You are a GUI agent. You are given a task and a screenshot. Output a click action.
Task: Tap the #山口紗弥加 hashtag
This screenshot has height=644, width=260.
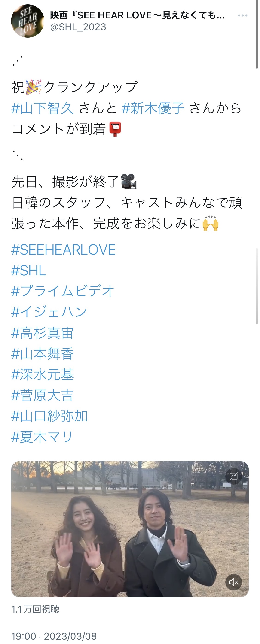pyautogui.click(x=49, y=416)
